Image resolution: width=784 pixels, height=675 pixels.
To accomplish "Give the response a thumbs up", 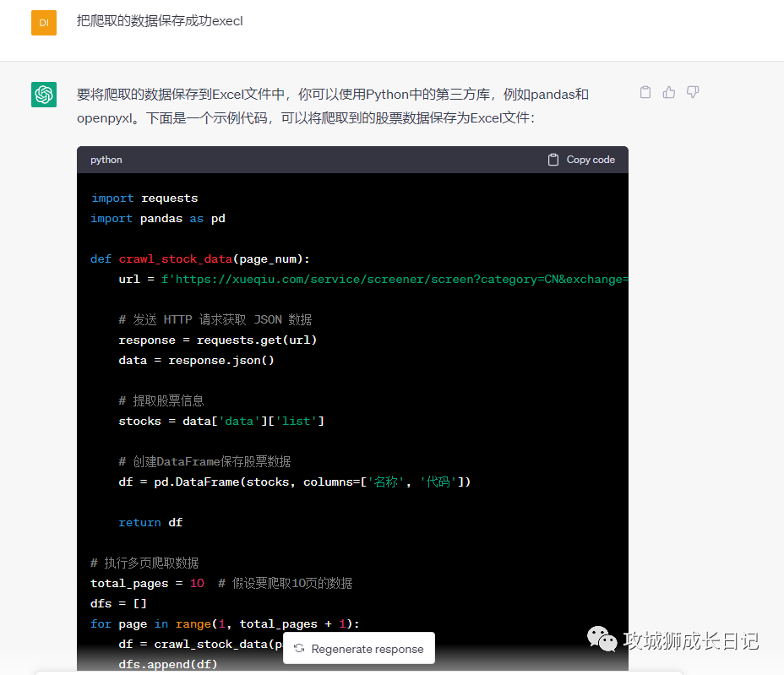I will [669, 92].
